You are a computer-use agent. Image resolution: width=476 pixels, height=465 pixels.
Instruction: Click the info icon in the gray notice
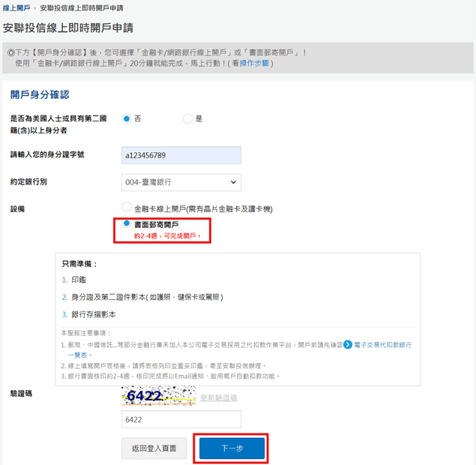[x=10, y=52]
